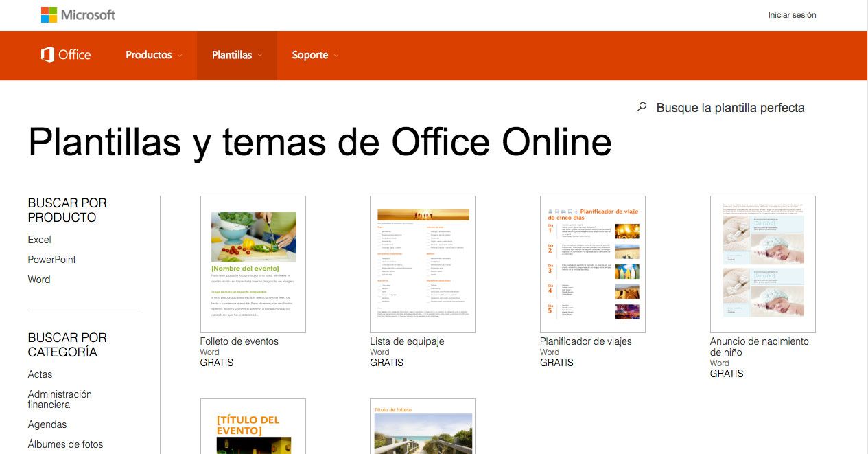Screen dimensions: 868x454
Task: Click BUSCAR POR PRODUCTO heading
Action: point(67,210)
